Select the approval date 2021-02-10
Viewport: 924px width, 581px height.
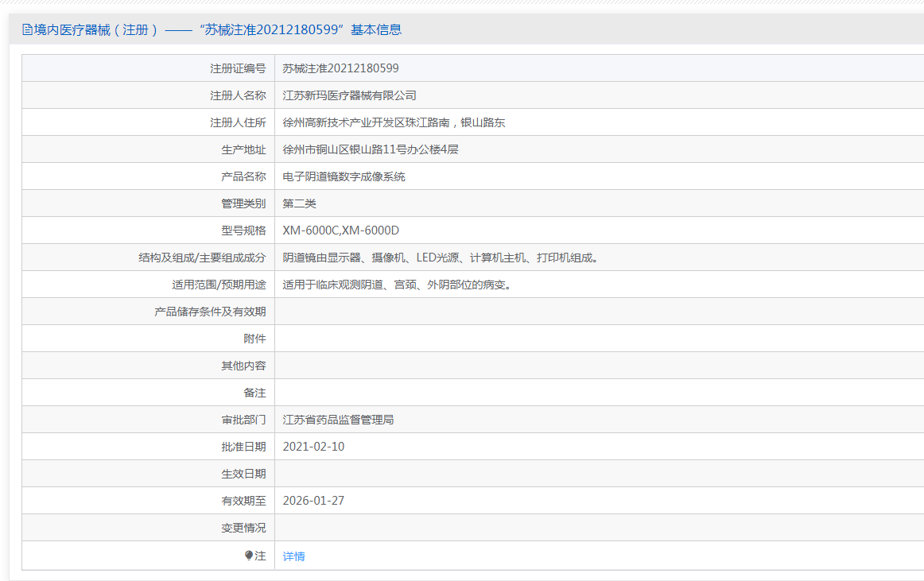(313, 447)
